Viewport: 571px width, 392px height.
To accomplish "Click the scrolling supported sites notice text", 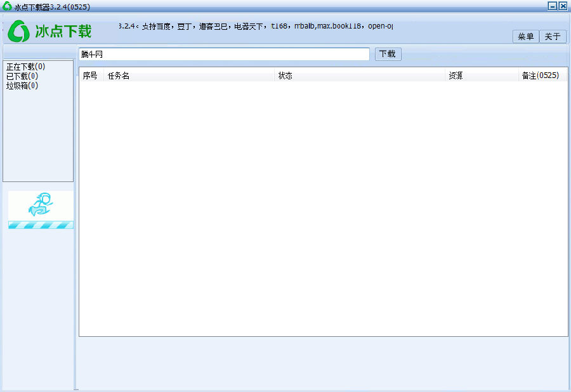I will (256, 26).
